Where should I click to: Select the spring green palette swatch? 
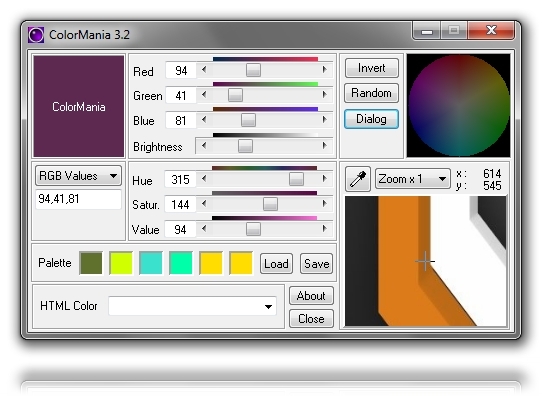pos(181,263)
